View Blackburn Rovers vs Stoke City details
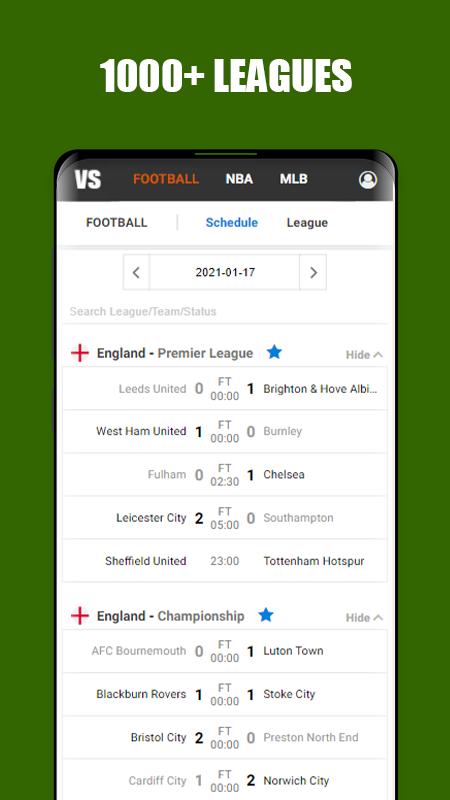 (224, 694)
